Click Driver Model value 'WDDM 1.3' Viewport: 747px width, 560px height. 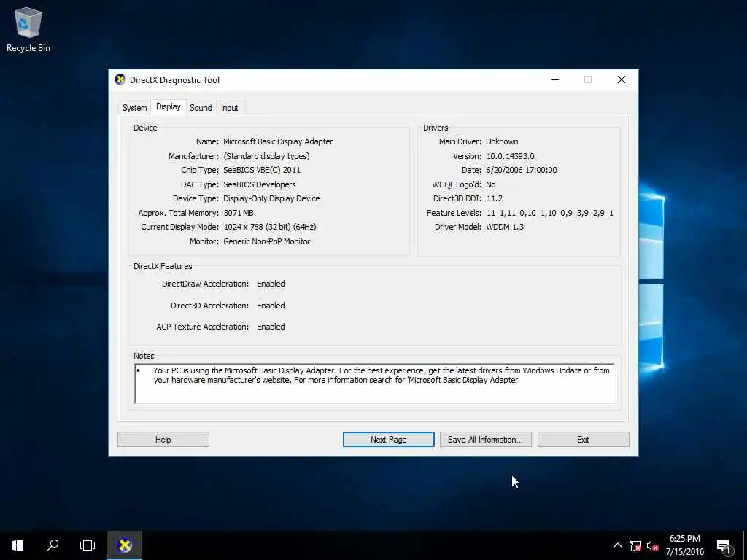coord(505,227)
